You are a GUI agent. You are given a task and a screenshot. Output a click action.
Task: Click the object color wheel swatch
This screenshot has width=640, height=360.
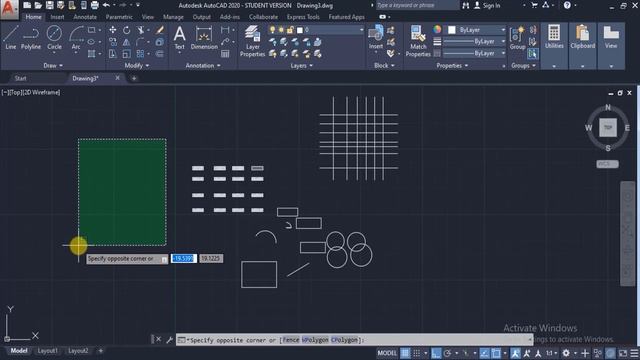point(437,29)
